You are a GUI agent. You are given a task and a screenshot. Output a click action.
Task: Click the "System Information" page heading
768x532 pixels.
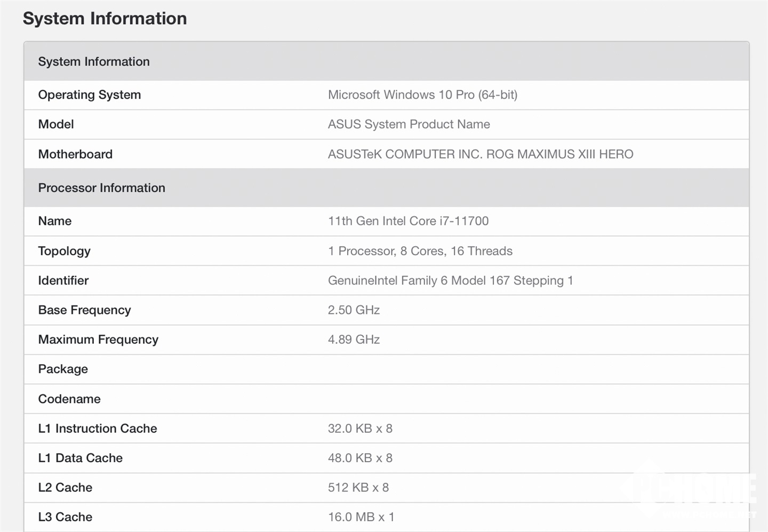(x=105, y=19)
